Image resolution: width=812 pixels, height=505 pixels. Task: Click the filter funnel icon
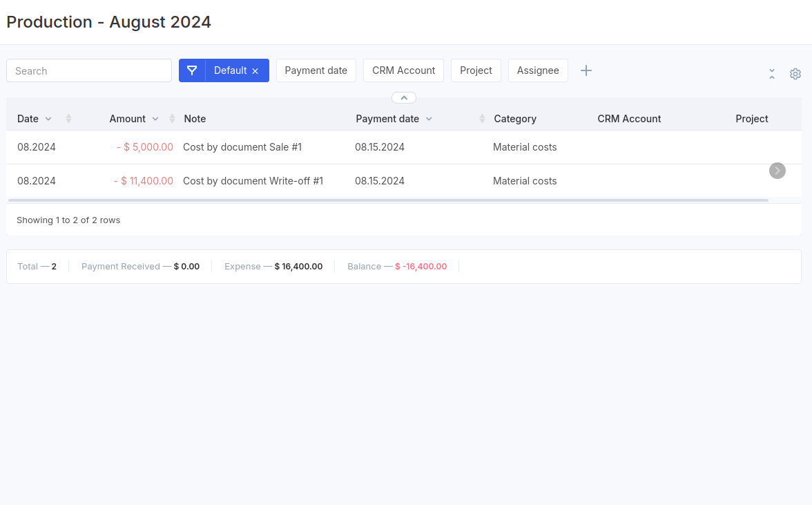click(x=192, y=70)
